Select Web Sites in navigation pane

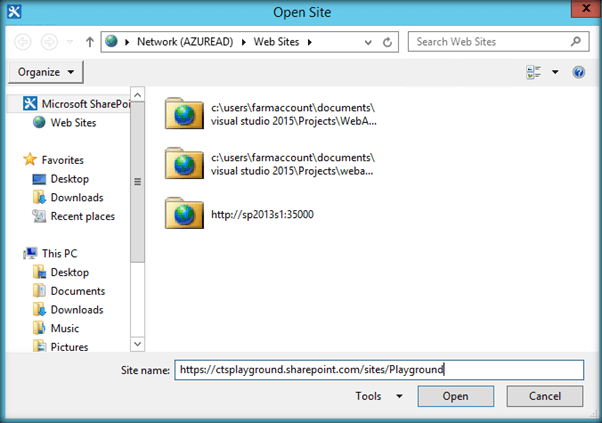tap(73, 122)
